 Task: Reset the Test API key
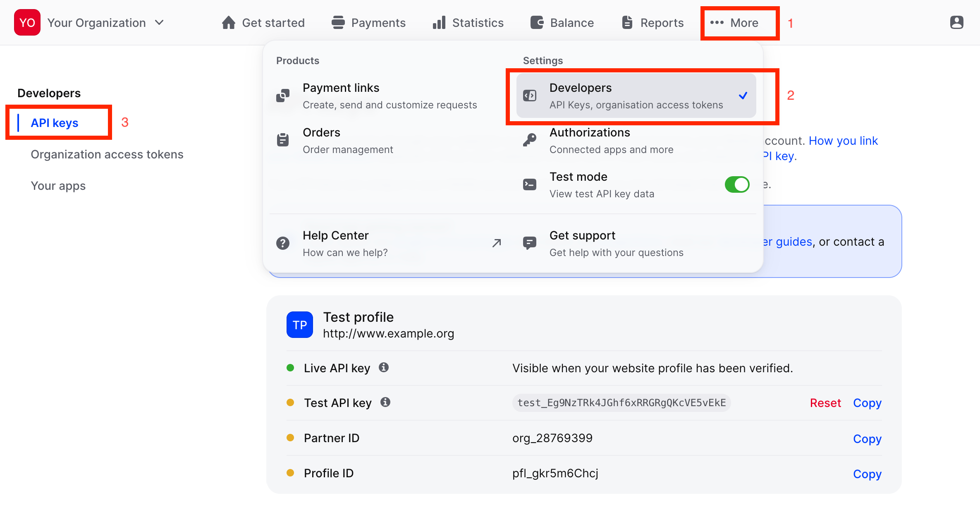[x=825, y=403]
